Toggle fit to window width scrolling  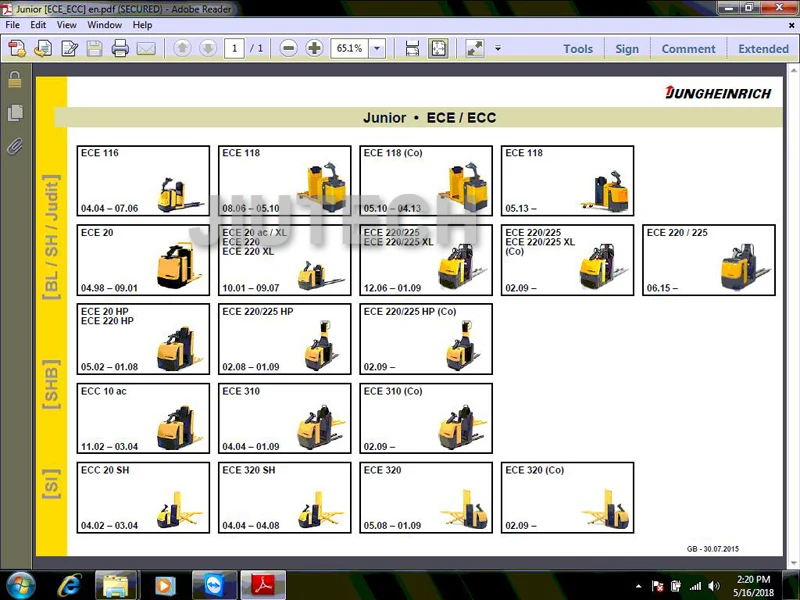tap(412, 48)
